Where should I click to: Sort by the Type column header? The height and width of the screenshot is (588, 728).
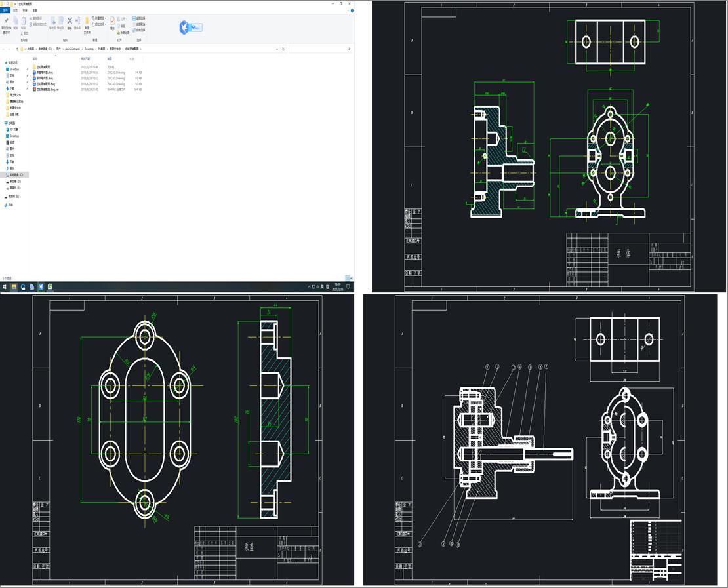(x=110, y=59)
